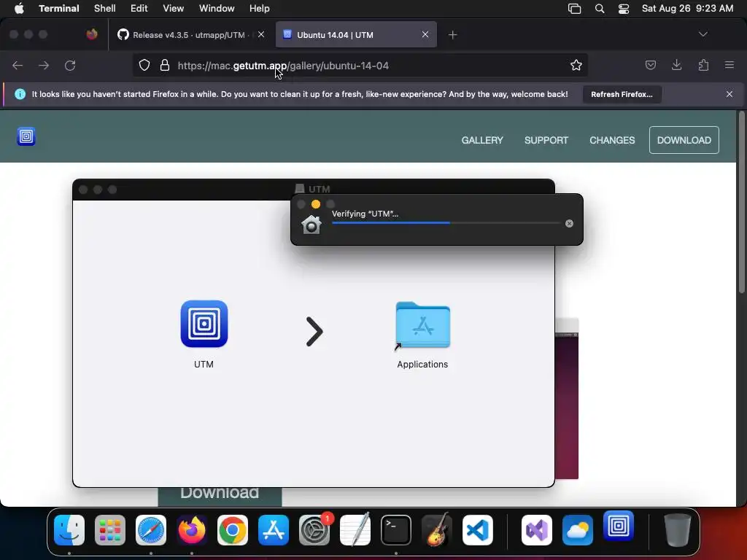747x560 pixels.
Task: Open the Trash in the dock
Action: point(678,530)
